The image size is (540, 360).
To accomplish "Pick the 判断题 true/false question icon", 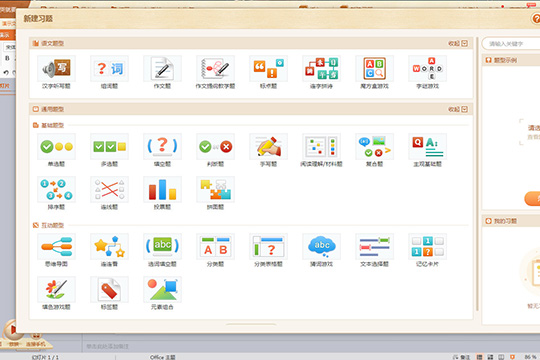I will click(x=215, y=147).
